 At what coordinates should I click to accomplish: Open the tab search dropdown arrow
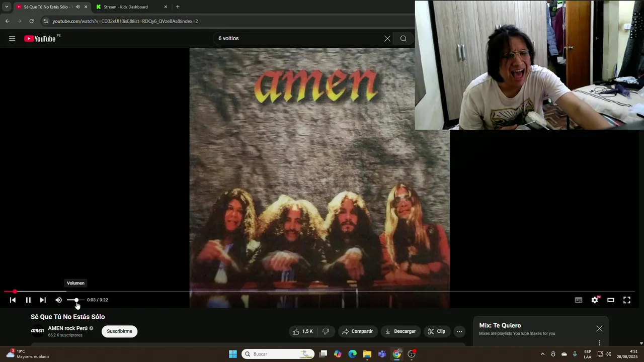click(7, 7)
